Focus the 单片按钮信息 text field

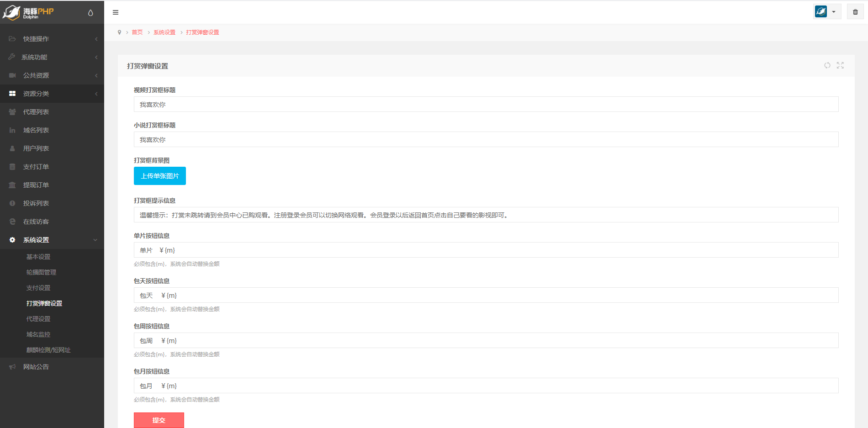click(x=486, y=250)
